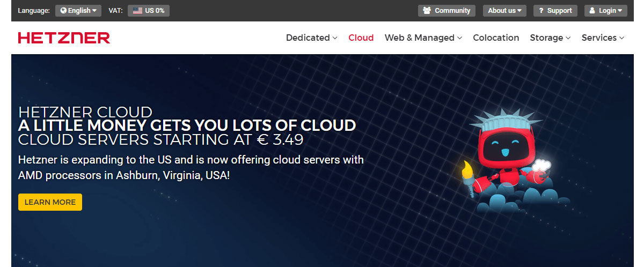Expand the Storage menu

[550, 38]
